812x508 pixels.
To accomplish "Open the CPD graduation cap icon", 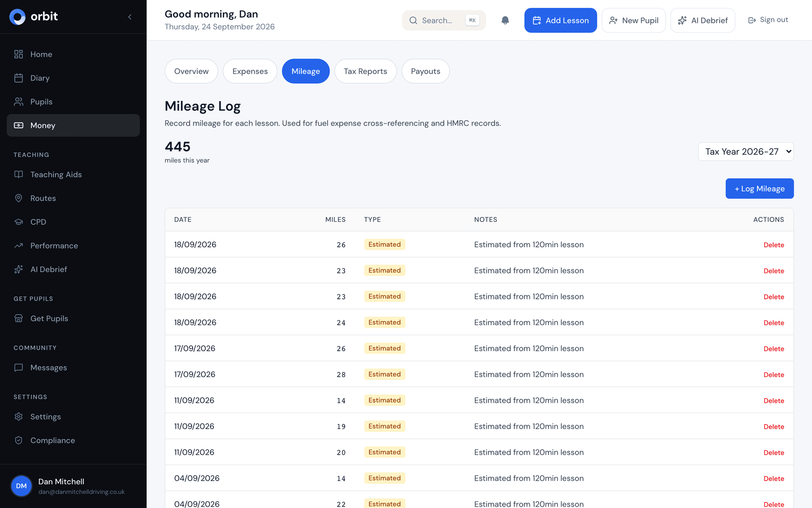I will coord(19,222).
